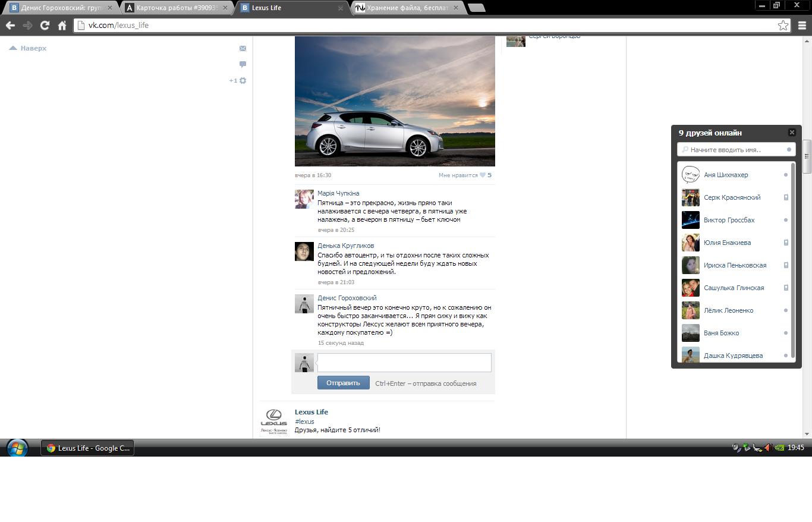The height and width of the screenshot is (522, 812).
Task: Open Денька Кругликов's profile name link
Action: click(x=346, y=246)
